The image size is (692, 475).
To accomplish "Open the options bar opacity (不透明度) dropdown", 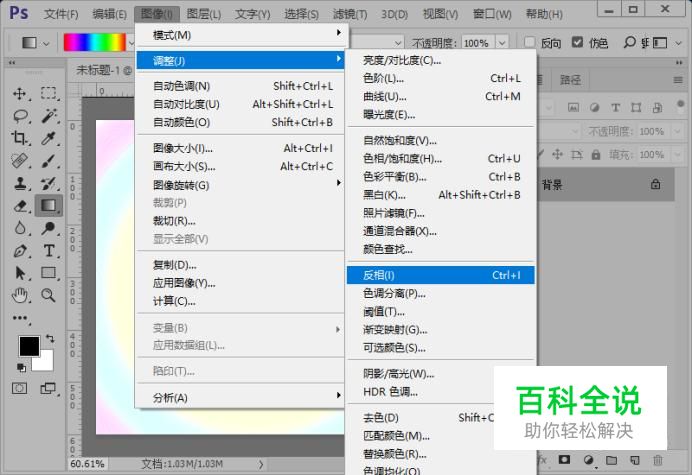I will pyautogui.click(x=502, y=43).
